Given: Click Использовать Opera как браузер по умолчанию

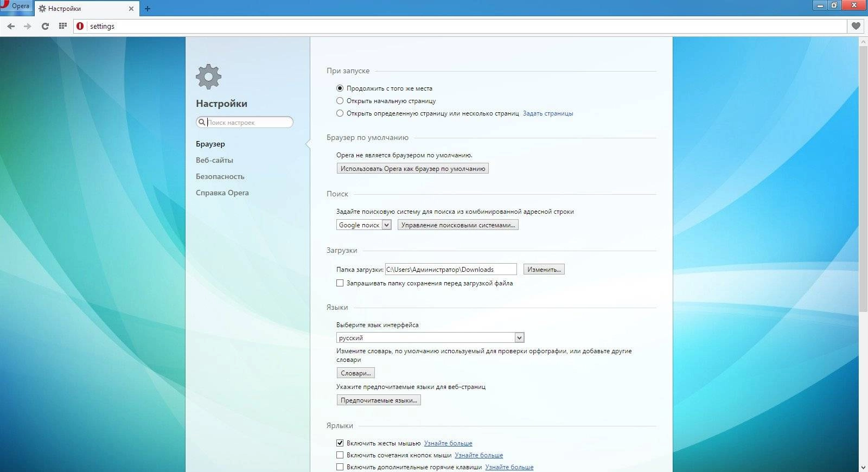Looking at the screenshot, I should point(413,168).
